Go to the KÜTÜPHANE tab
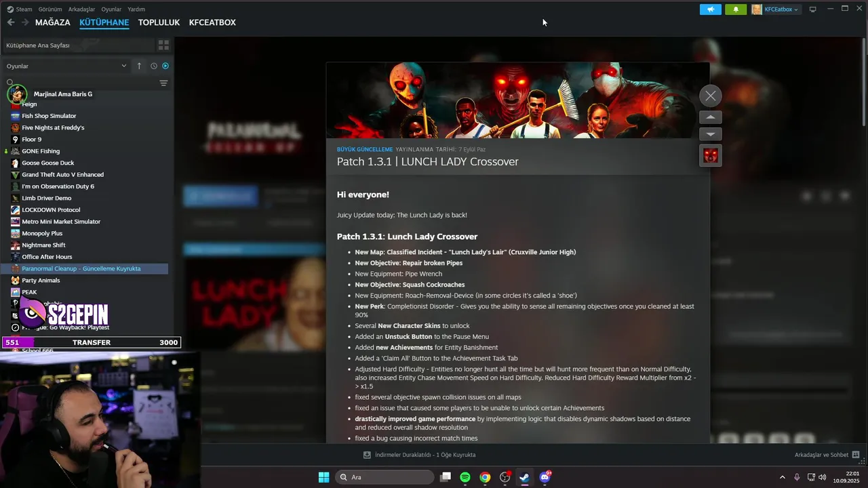 tap(104, 22)
